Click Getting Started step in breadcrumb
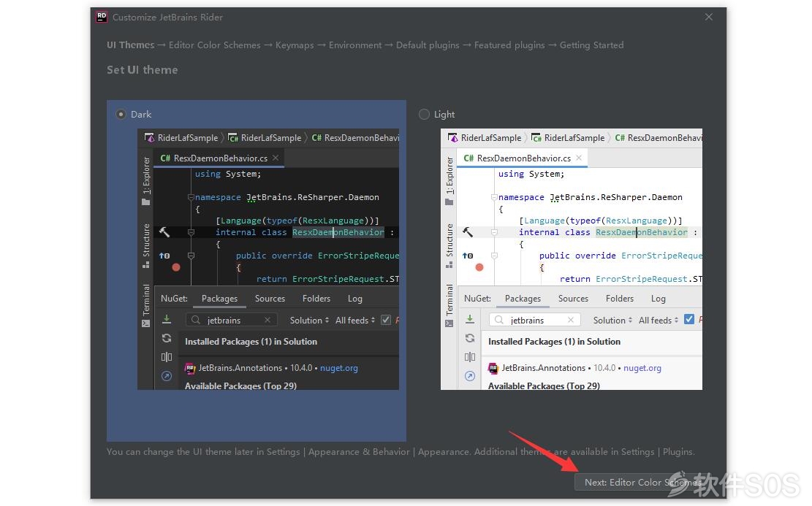This screenshot has width=812, height=506. 591,45
